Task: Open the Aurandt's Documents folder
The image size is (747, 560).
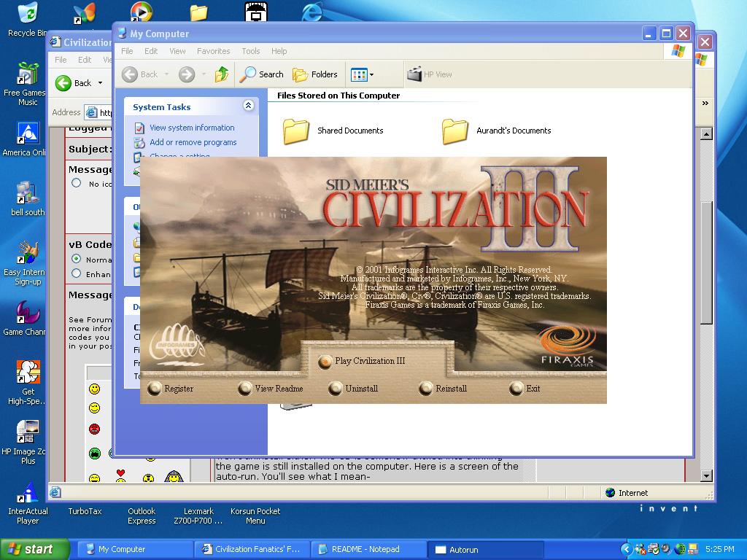Action: (496, 131)
